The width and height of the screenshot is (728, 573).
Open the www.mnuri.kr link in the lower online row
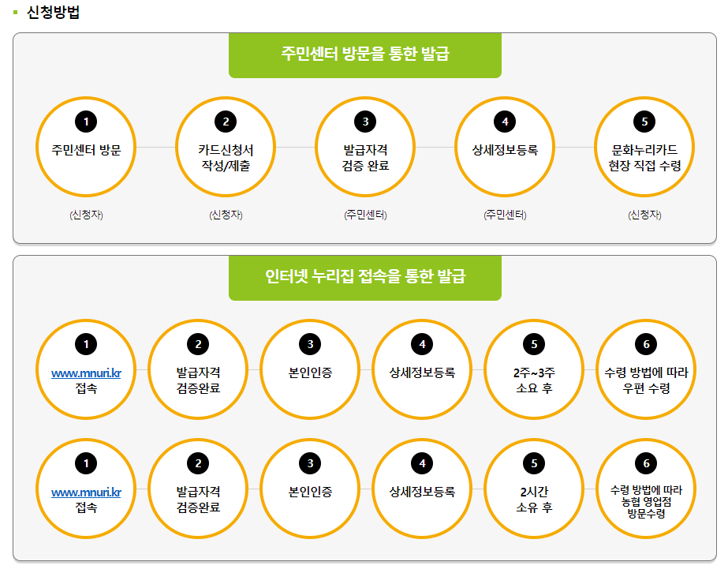[86, 492]
